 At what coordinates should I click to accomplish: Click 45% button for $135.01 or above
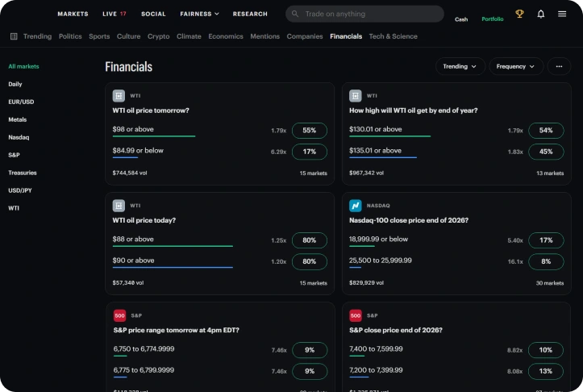coord(546,152)
